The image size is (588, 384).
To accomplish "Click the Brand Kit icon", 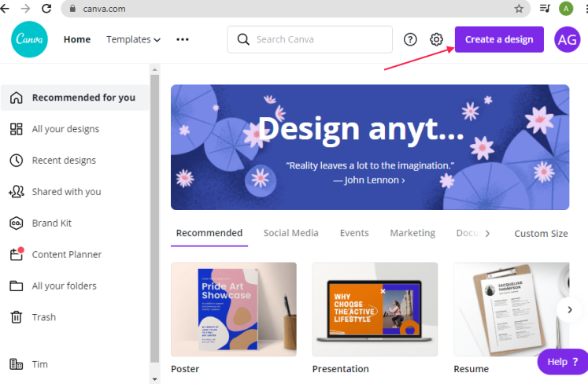I will pyautogui.click(x=16, y=223).
